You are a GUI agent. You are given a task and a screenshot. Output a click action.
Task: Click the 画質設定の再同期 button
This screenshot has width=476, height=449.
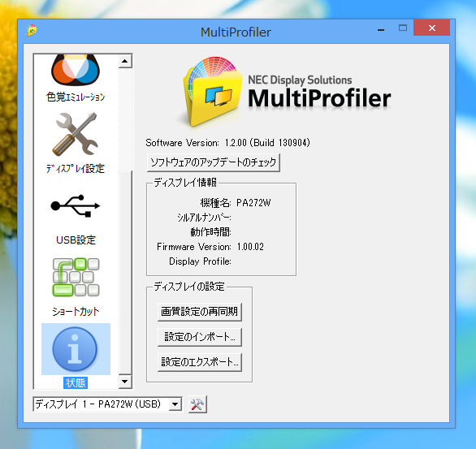click(x=200, y=312)
